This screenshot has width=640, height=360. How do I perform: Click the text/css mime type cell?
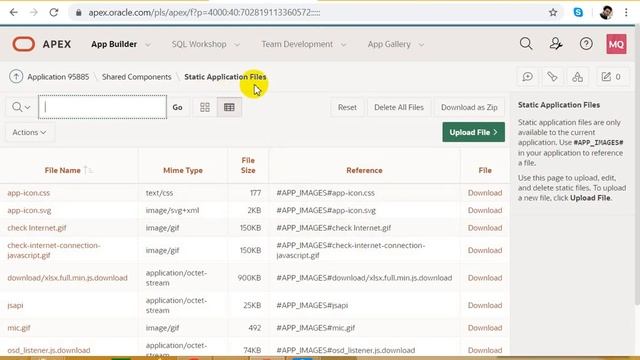coord(159,193)
